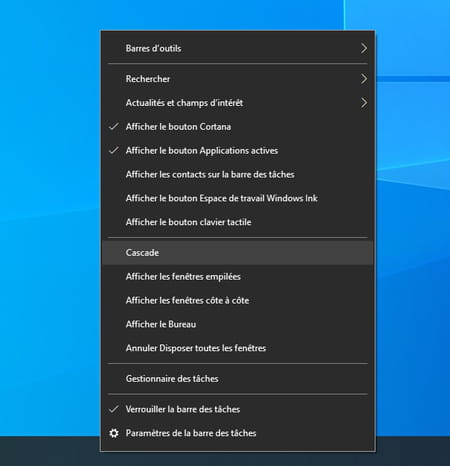450x466 pixels.
Task: Choose Afficher les fenêtres côte à côte
Action: tap(238, 300)
